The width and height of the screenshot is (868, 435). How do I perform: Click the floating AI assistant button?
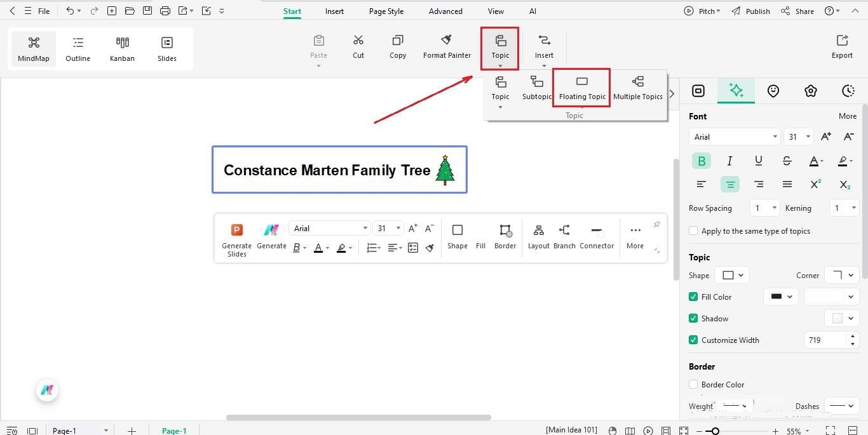click(x=47, y=390)
